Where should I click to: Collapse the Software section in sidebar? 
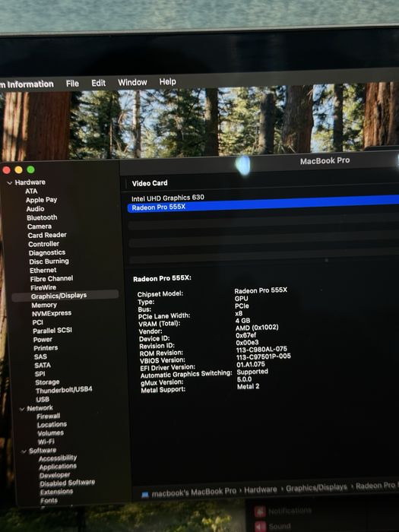24,451
